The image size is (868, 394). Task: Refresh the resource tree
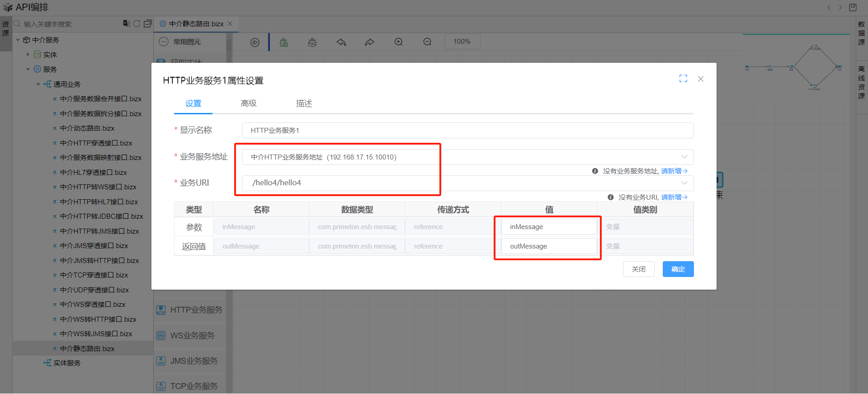(x=137, y=23)
